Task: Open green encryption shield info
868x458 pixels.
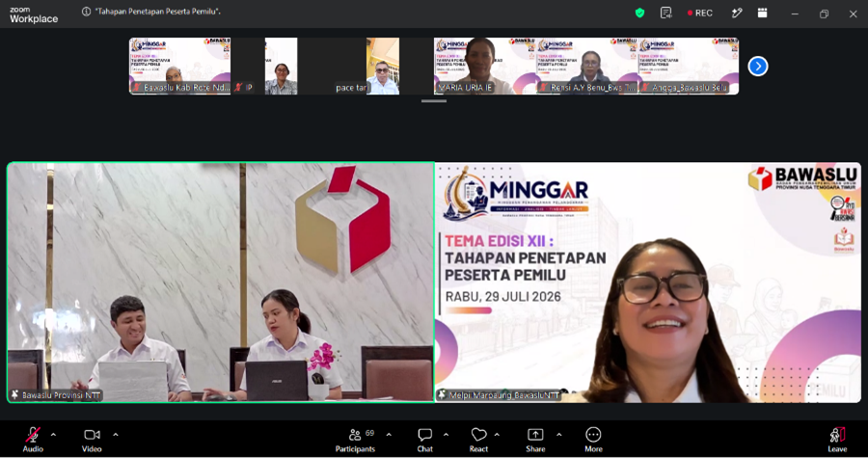Action: click(640, 13)
